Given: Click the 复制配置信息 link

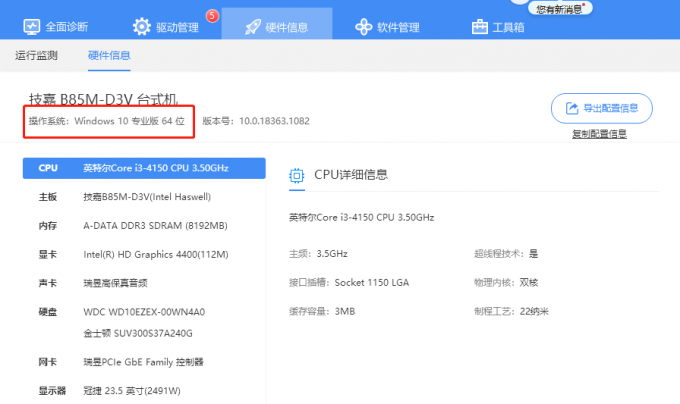Looking at the screenshot, I should pos(599,134).
